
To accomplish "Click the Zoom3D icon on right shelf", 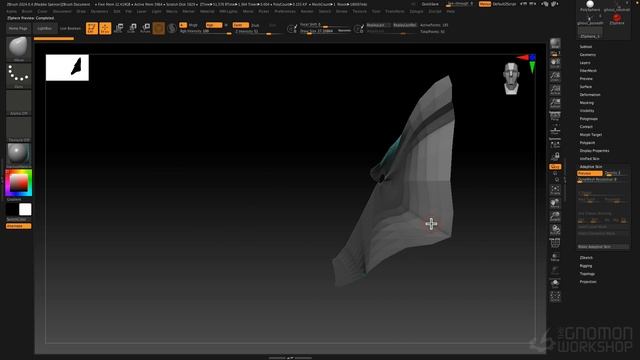I will pyautogui.click(x=555, y=216).
